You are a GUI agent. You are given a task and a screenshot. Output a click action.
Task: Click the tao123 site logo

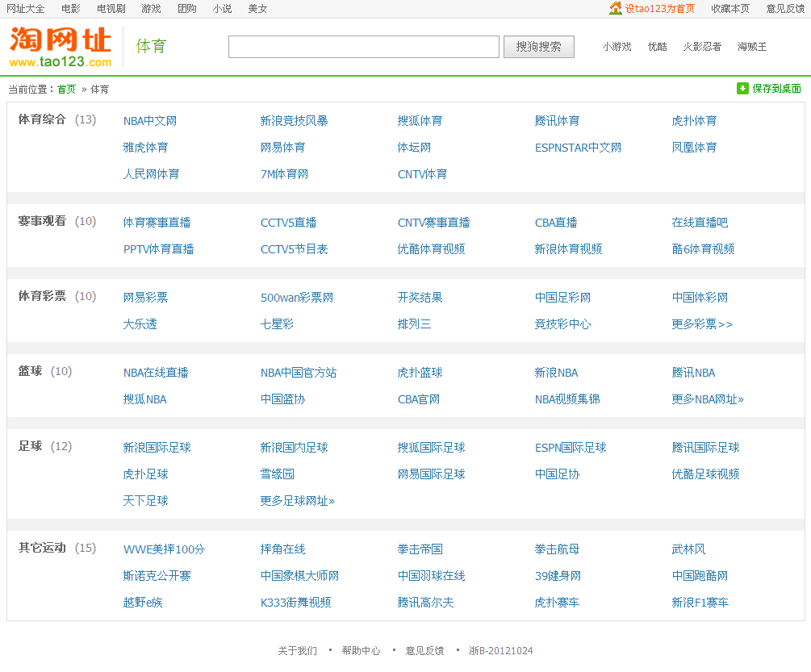point(61,47)
